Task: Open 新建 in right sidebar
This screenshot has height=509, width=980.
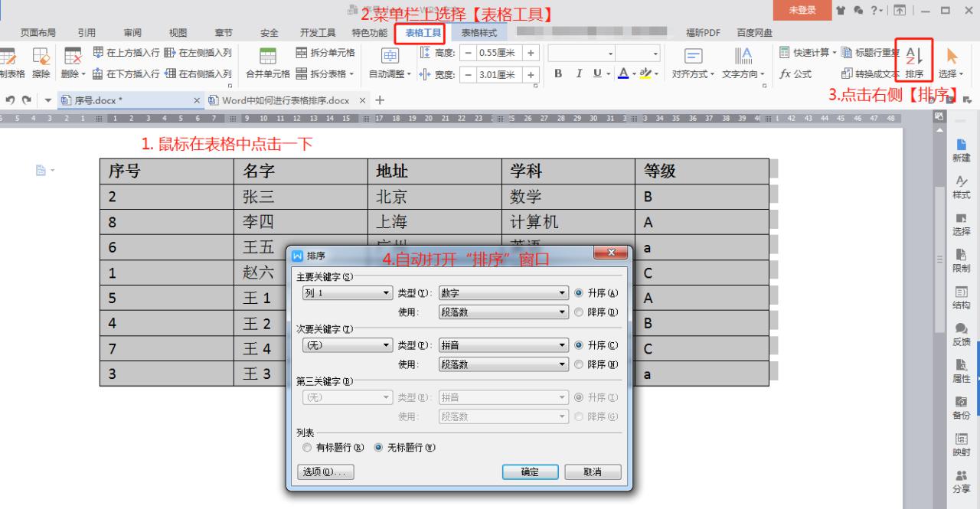Action: tap(961, 150)
